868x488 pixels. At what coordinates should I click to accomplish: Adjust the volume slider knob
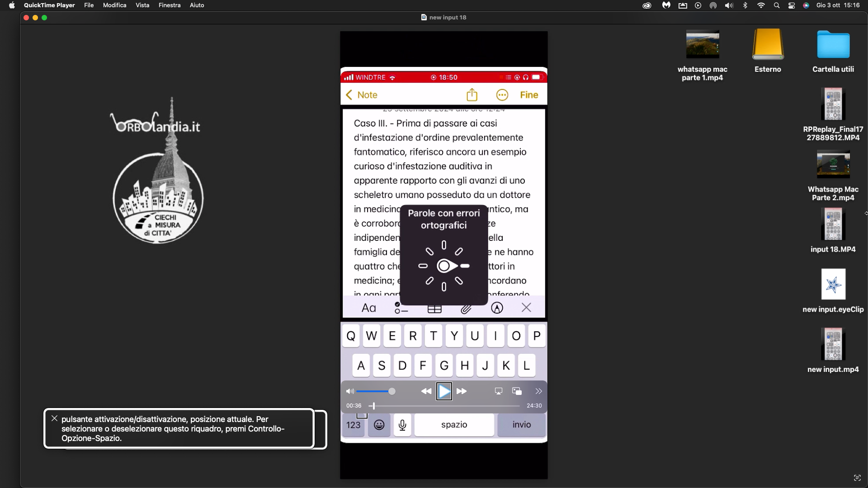click(x=392, y=391)
